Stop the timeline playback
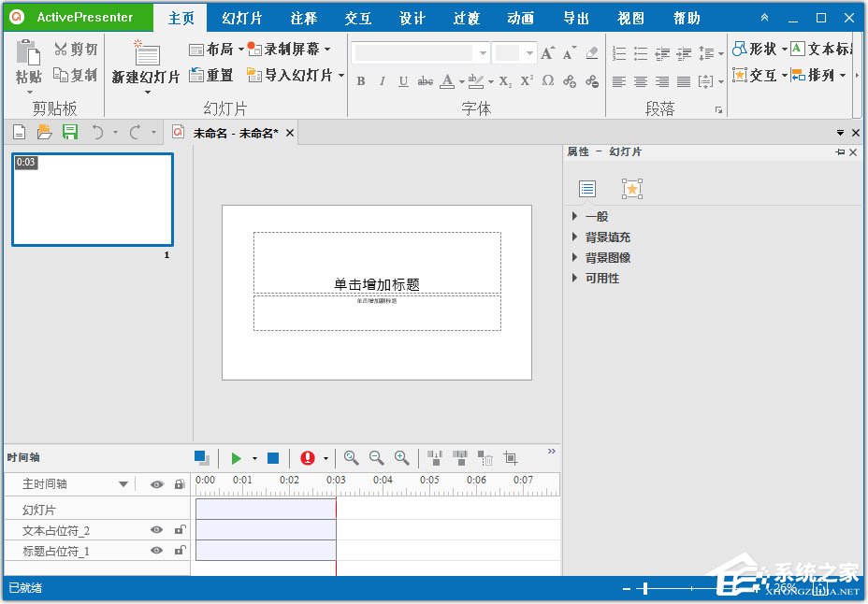 [x=273, y=458]
